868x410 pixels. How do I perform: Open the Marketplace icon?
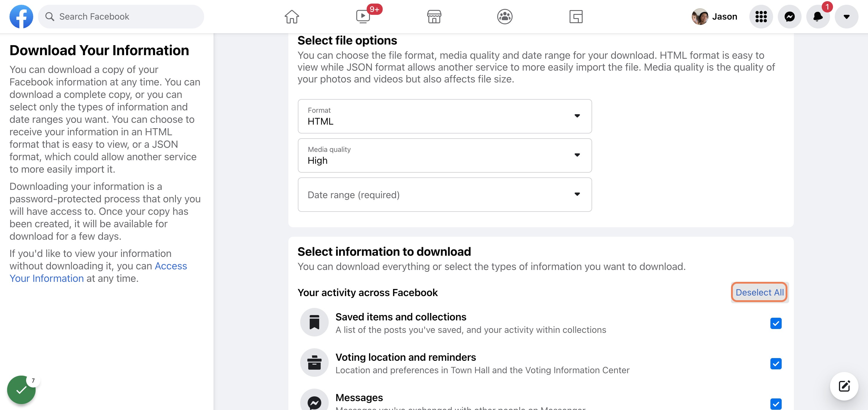coord(434,17)
